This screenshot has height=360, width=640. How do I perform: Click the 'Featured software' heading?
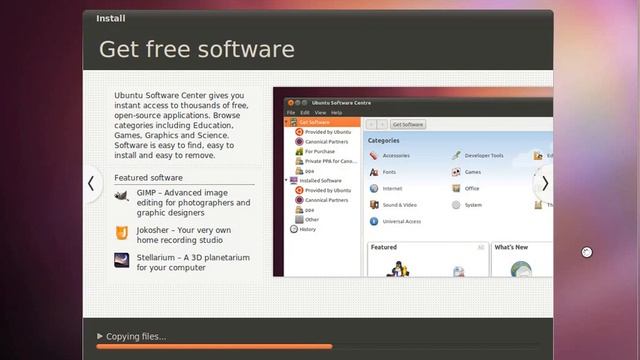[x=148, y=178]
